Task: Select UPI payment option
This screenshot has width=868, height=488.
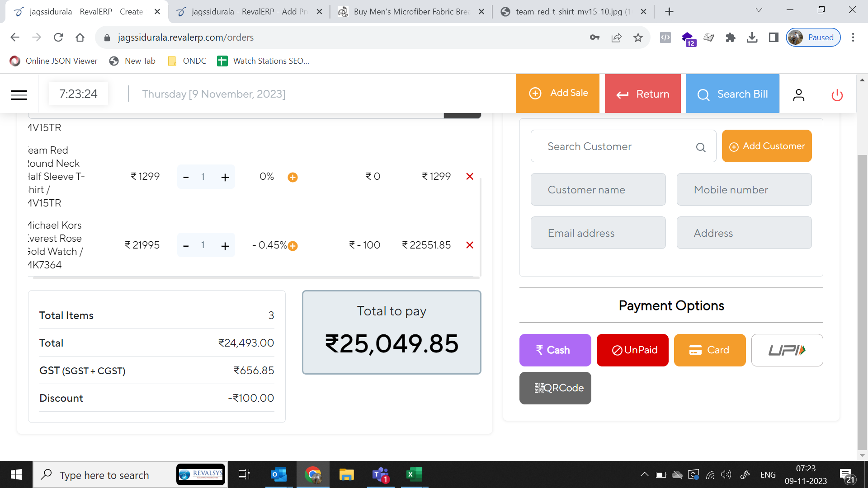Action: click(x=787, y=350)
